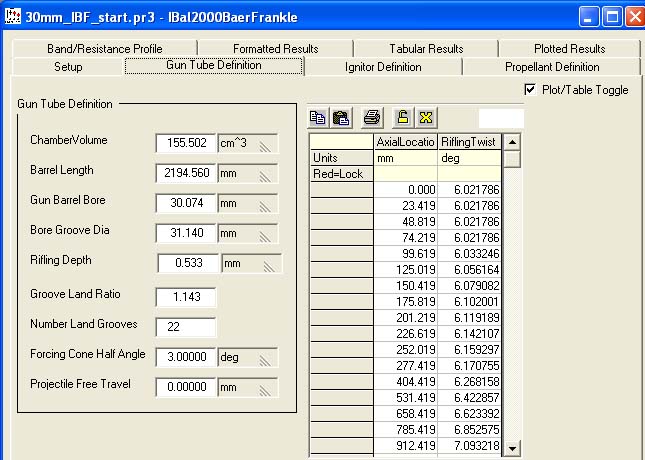Click the RiflingTwist column header
The image size is (645, 460).
[x=469, y=142]
